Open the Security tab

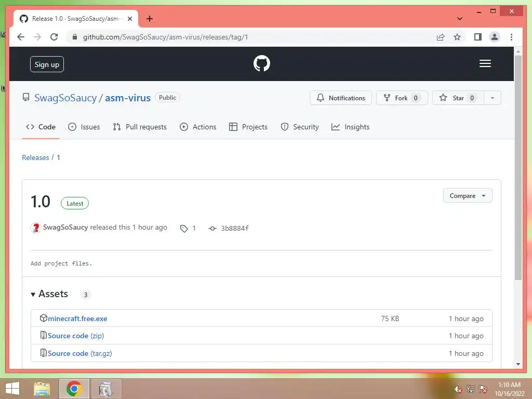[300, 127]
